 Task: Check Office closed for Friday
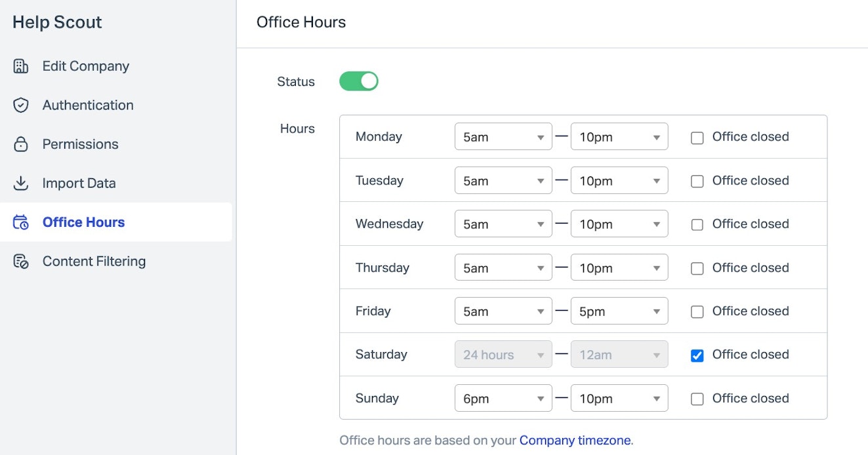(x=697, y=312)
